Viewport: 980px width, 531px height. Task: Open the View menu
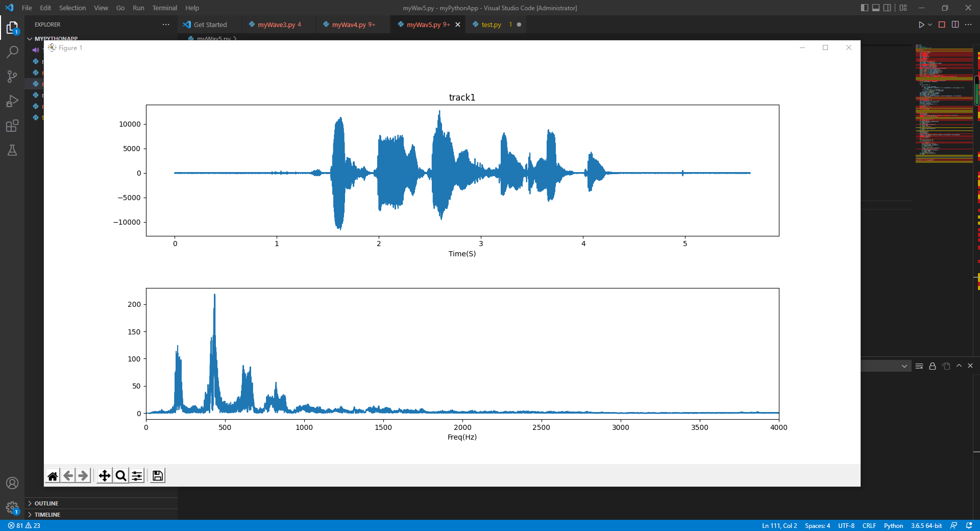101,8
